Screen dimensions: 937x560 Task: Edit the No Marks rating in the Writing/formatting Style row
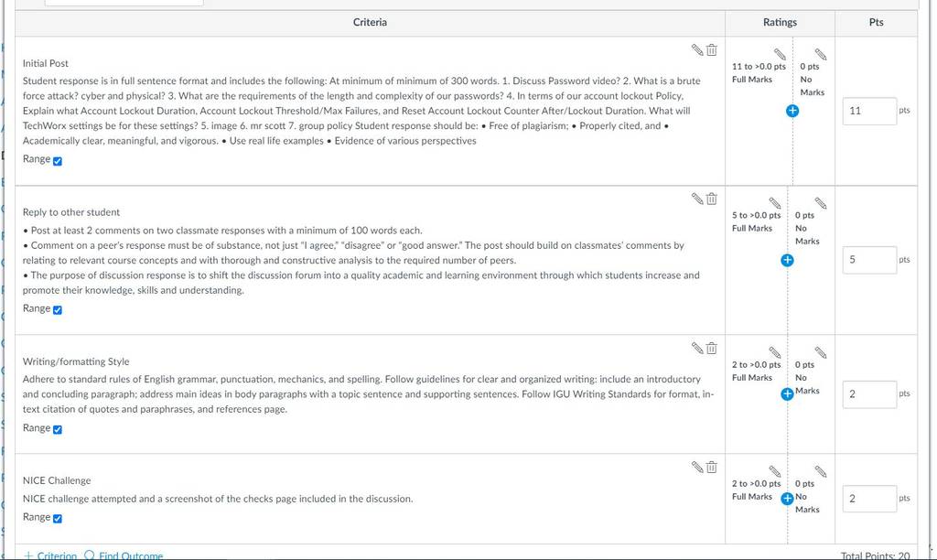pos(821,352)
